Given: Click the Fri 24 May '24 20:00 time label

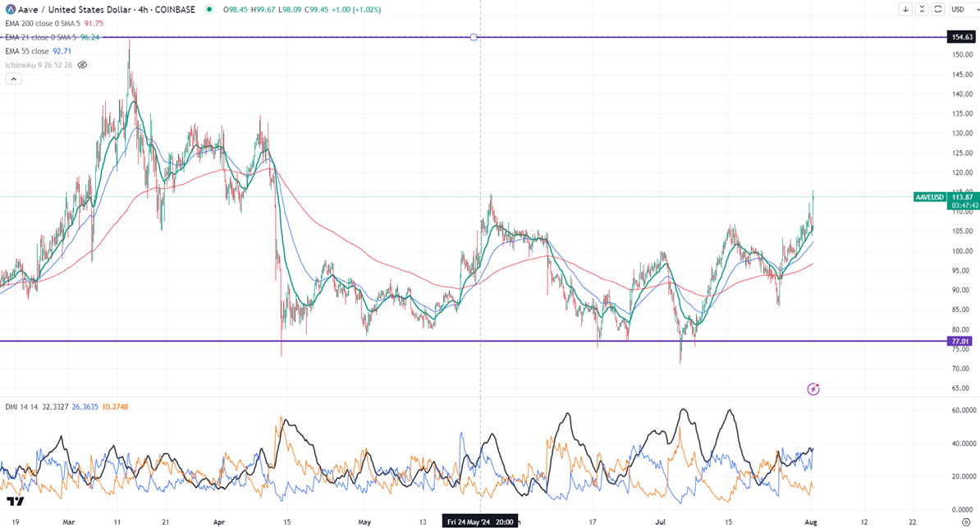Looking at the screenshot, I should [x=480, y=521].
